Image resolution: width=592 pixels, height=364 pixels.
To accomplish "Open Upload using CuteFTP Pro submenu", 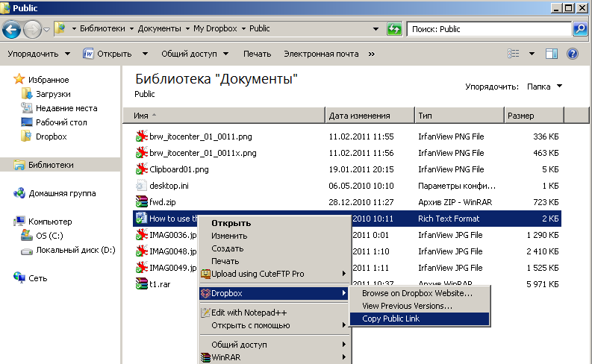I will click(274, 274).
